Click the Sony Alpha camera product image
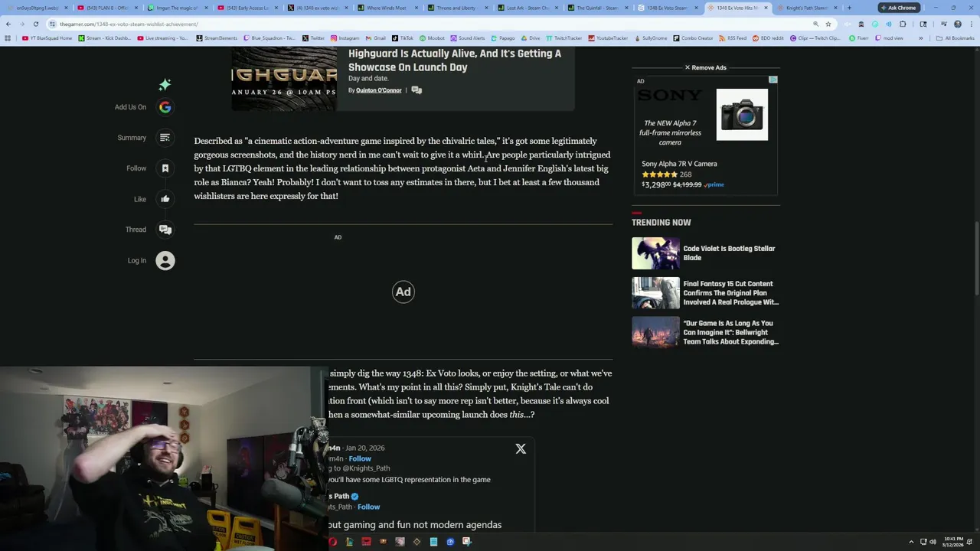 [742, 115]
